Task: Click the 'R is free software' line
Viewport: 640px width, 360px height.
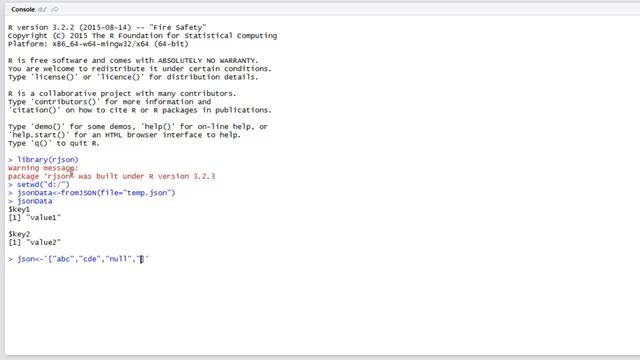Action: [133, 60]
